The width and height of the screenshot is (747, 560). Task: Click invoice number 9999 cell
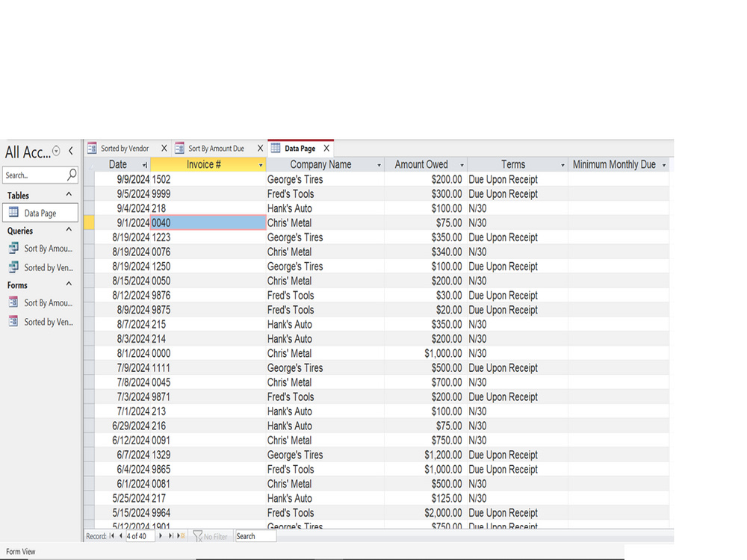coord(208,194)
